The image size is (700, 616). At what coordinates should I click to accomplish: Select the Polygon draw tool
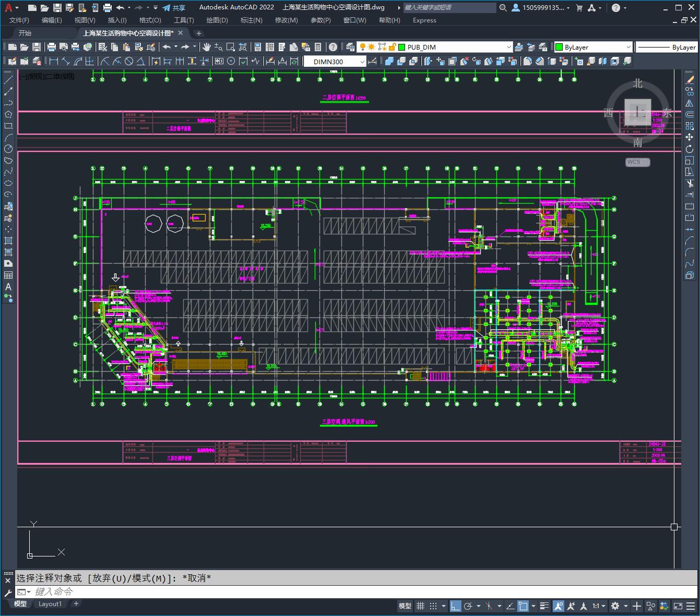click(x=8, y=114)
